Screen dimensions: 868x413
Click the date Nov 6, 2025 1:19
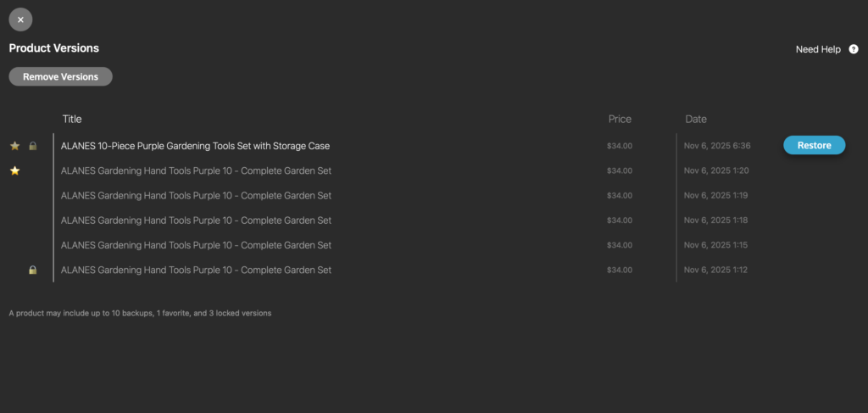717,195
